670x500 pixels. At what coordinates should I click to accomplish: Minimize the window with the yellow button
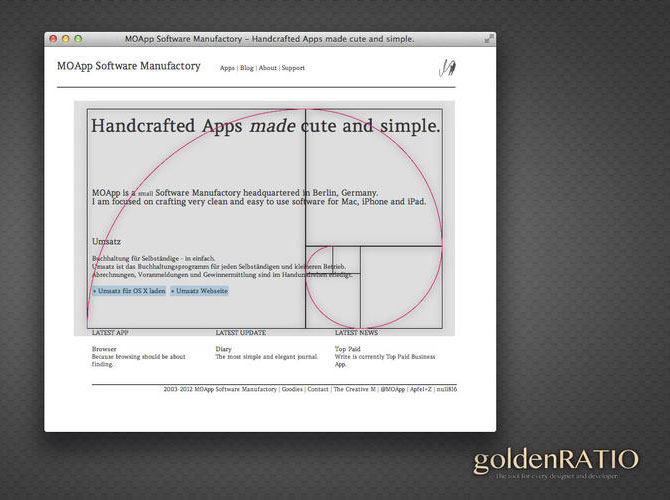point(66,39)
